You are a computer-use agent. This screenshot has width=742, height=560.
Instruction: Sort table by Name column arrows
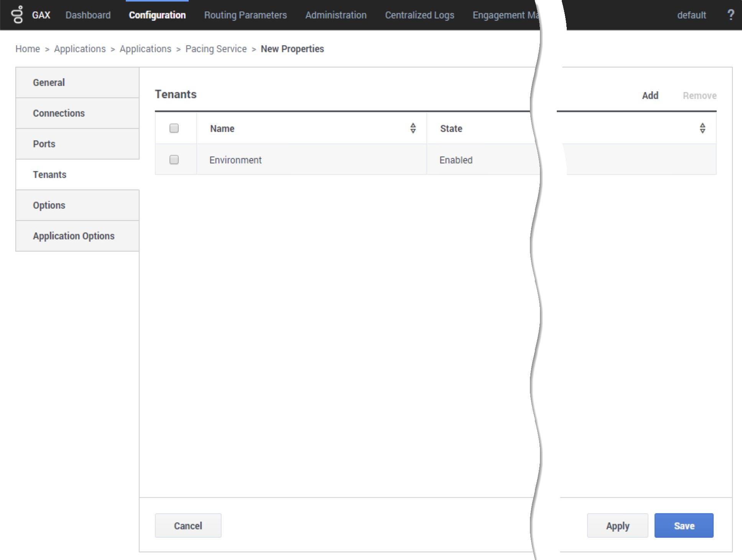point(413,128)
